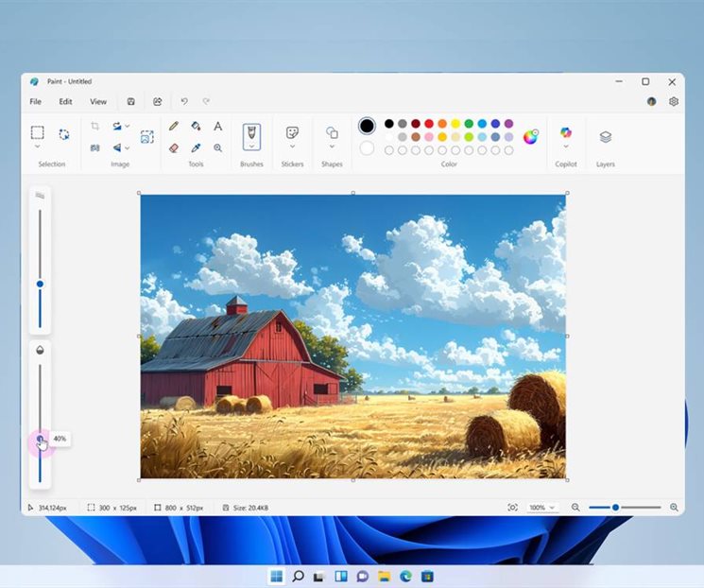
Task: Expand the Selection options dropdown
Action: (x=37, y=147)
